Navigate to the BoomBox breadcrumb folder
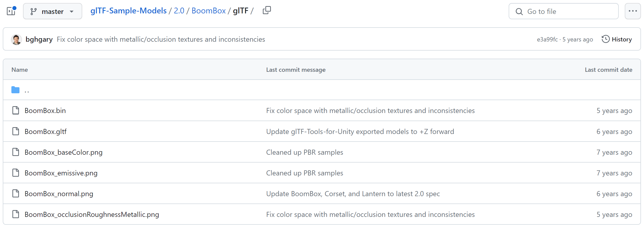Screen dimensions: 644x227 [208, 11]
